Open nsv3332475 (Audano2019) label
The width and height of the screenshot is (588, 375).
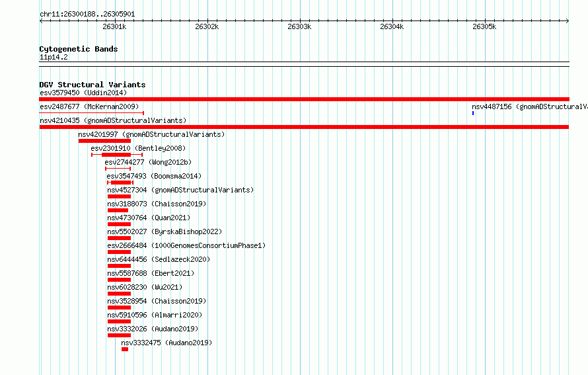click(166, 343)
